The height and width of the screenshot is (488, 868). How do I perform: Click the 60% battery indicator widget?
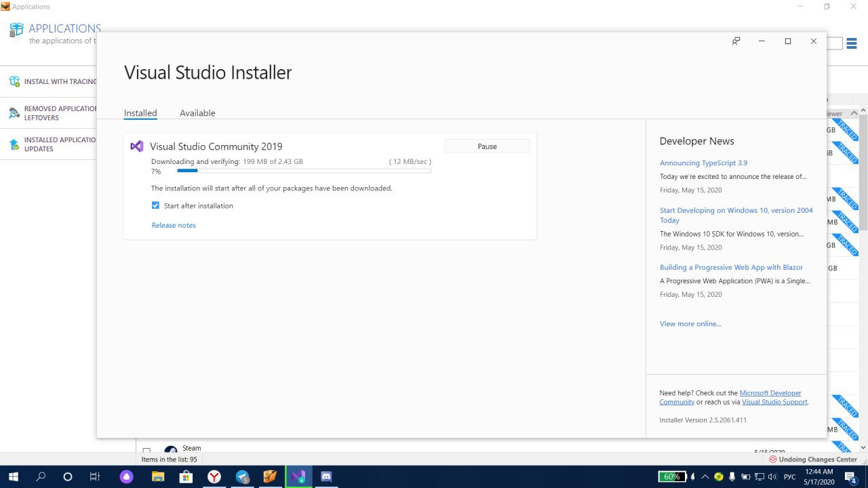click(x=672, y=476)
